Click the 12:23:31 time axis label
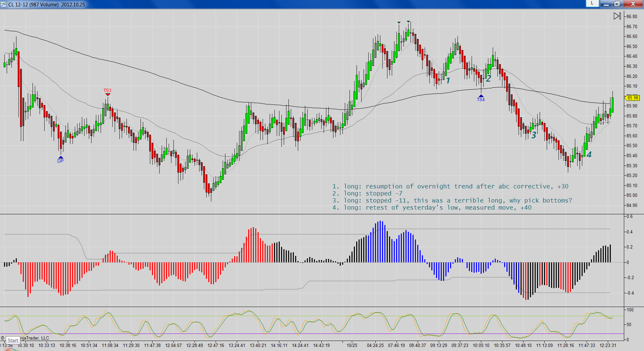This screenshot has height=351, width=644. pyautogui.click(x=608, y=345)
